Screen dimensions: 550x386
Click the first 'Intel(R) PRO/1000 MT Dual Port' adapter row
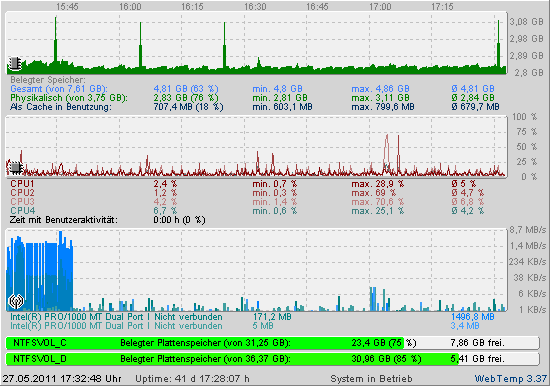pos(116,317)
